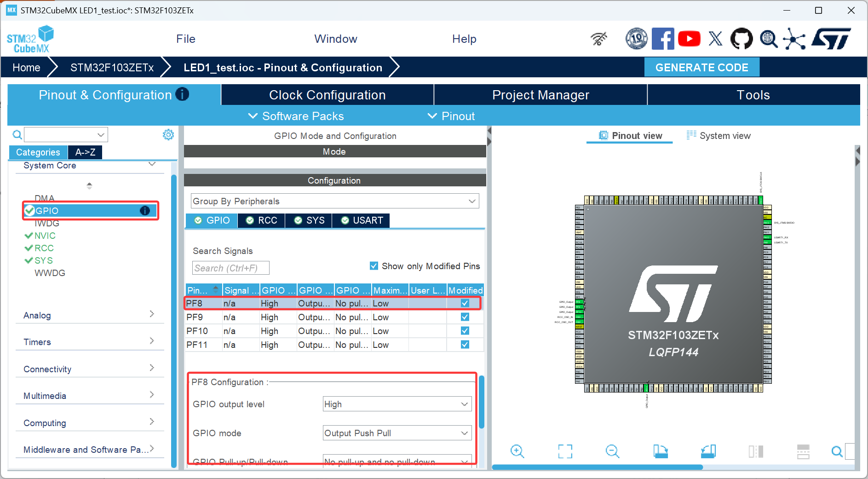Click the info icon on GPIO row
Viewport: 868px width, 479px height.
coord(144,211)
